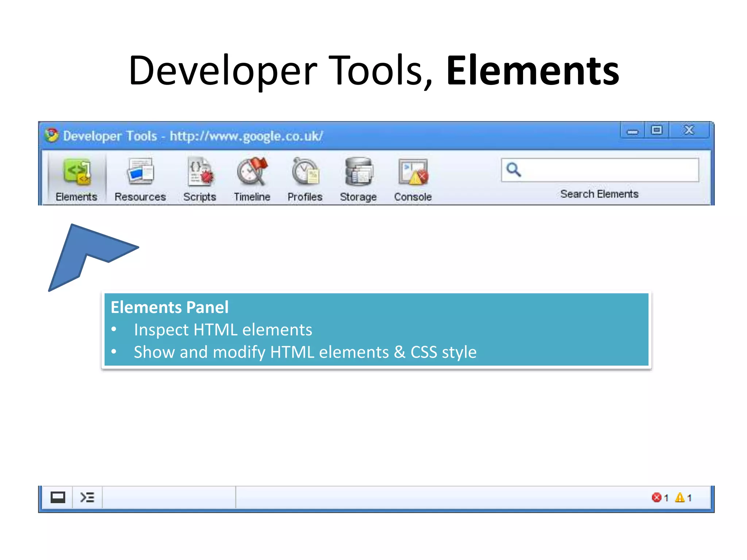The height and width of the screenshot is (560, 747).
Task: Switch to the Scripts panel
Action: [200, 179]
